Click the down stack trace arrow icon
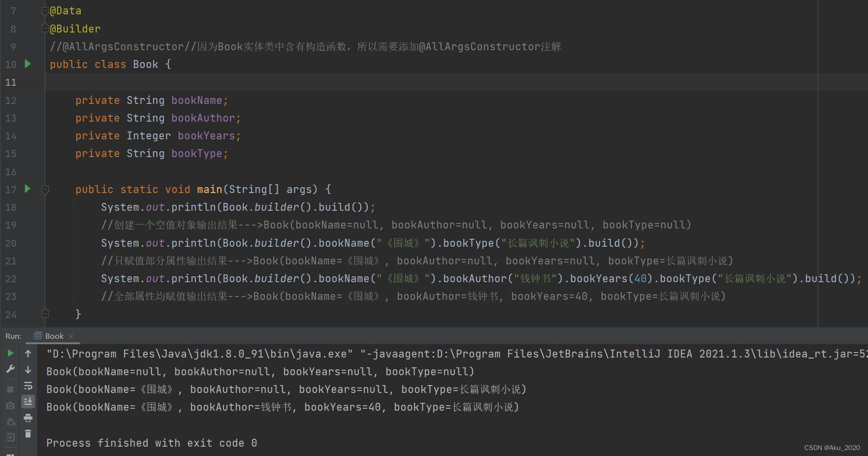868x456 pixels. [x=28, y=370]
